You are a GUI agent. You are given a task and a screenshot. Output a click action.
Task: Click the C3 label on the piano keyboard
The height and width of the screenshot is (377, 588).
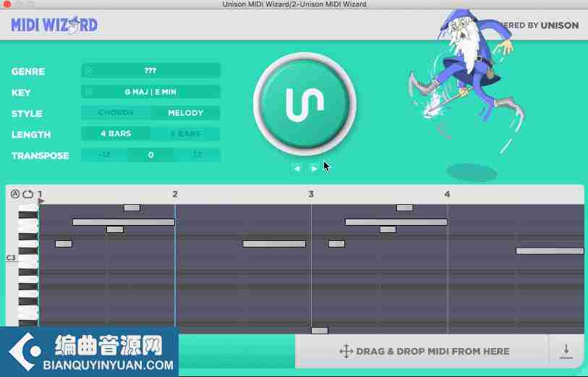11,258
